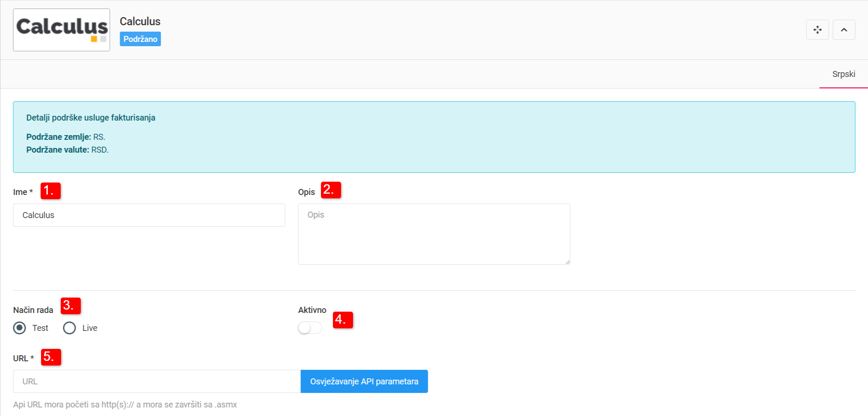
Task: Click red marker number 4
Action: 343,320
